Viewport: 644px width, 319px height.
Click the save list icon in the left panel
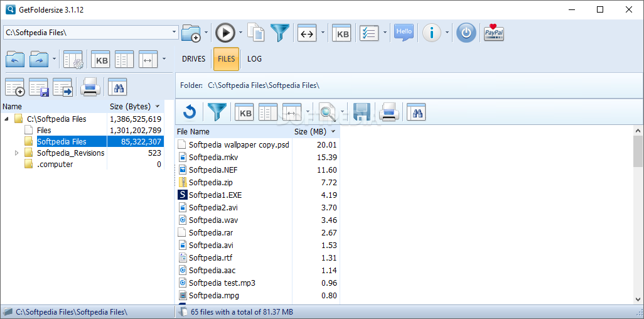click(39, 87)
